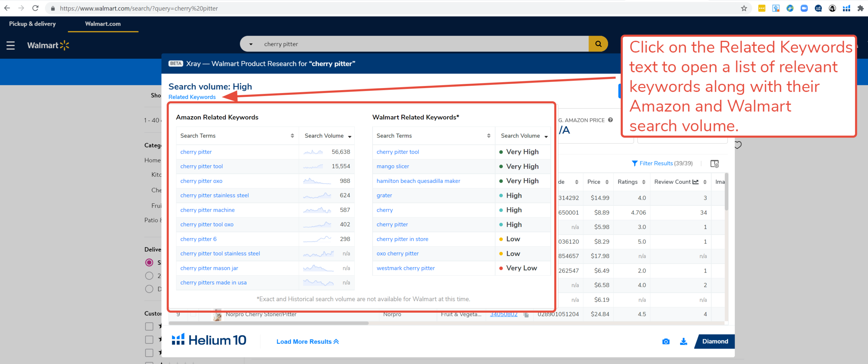Select the second delivery radio option

tap(149, 276)
